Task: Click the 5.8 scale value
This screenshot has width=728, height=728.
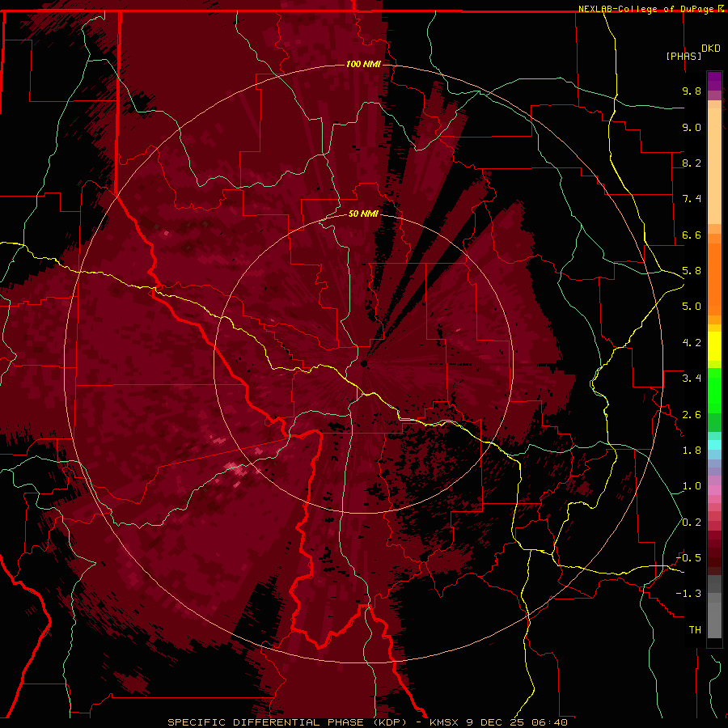Action: pyautogui.click(x=692, y=271)
